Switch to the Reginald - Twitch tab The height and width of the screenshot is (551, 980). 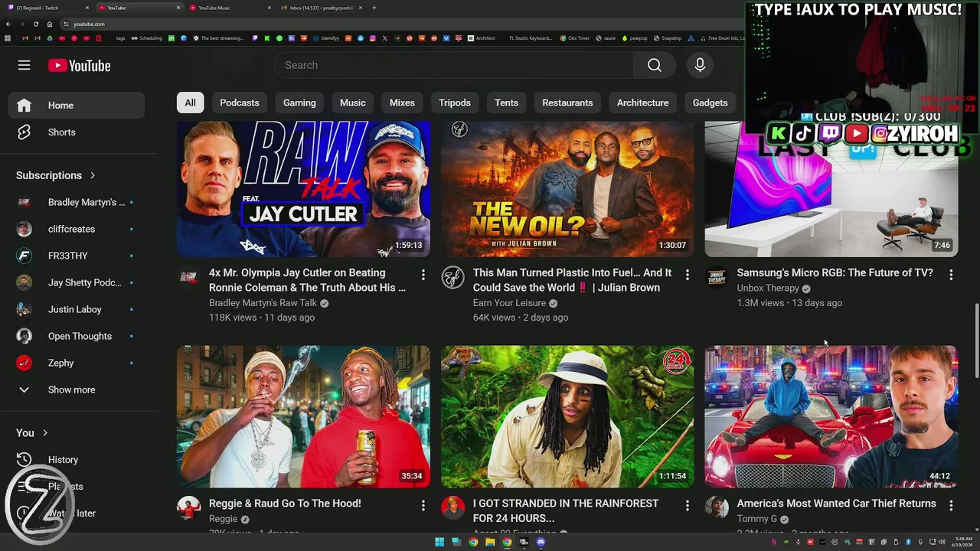coord(46,8)
